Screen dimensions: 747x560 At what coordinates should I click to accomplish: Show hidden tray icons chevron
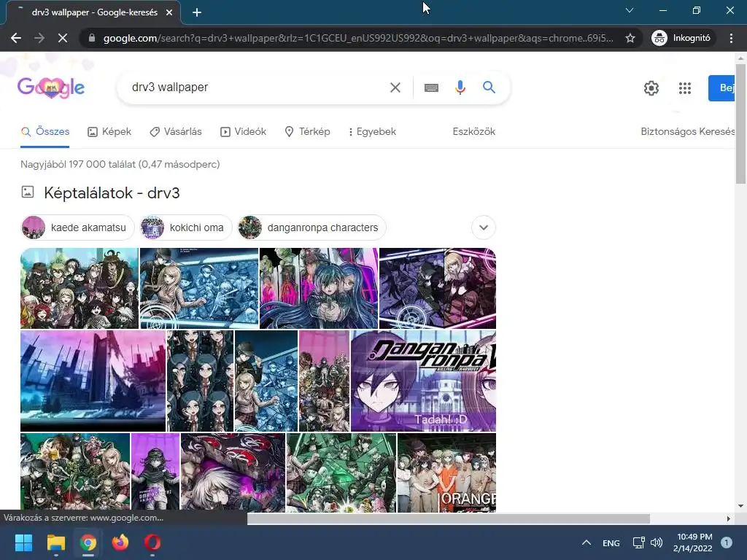click(x=587, y=542)
